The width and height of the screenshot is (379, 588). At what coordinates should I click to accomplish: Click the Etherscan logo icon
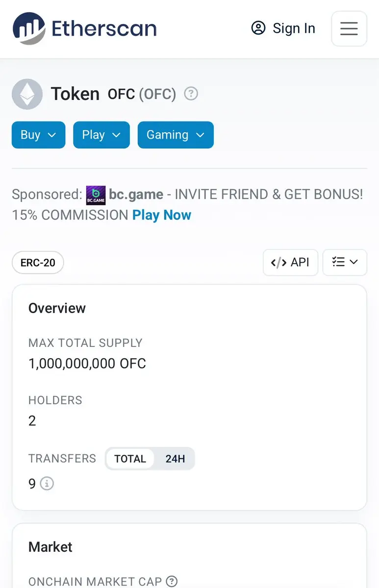point(28,28)
